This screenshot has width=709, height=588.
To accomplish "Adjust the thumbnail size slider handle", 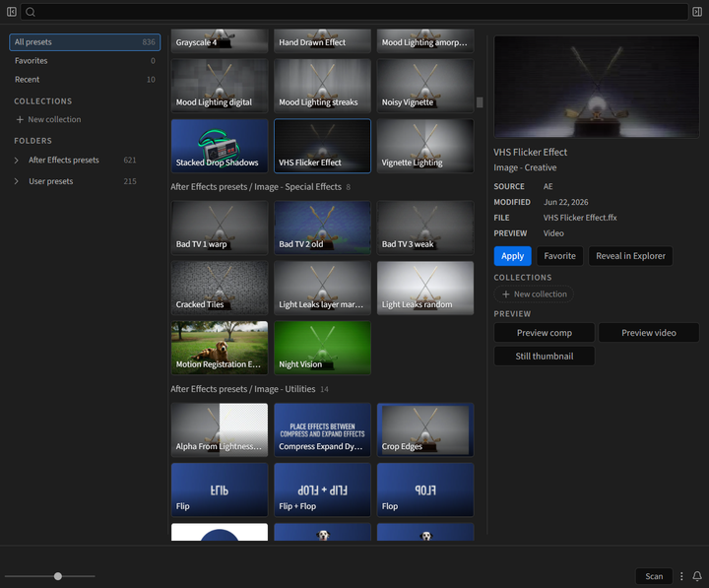I will coord(58,576).
